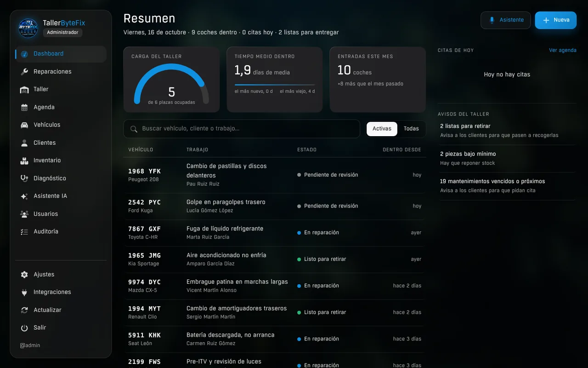Click the Inventario boxes icon
This screenshot has width=588, height=368.
pyautogui.click(x=24, y=161)
